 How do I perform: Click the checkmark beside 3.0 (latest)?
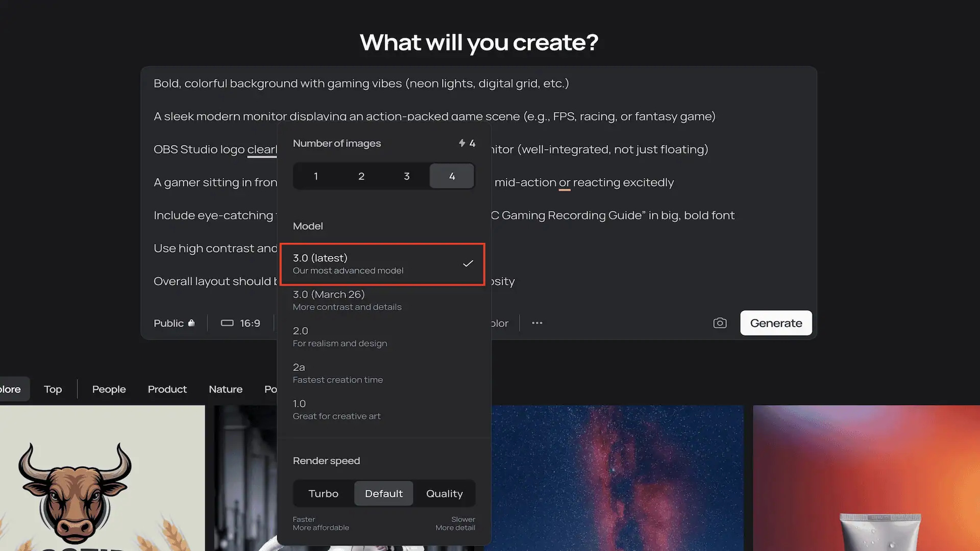(468, 264)
